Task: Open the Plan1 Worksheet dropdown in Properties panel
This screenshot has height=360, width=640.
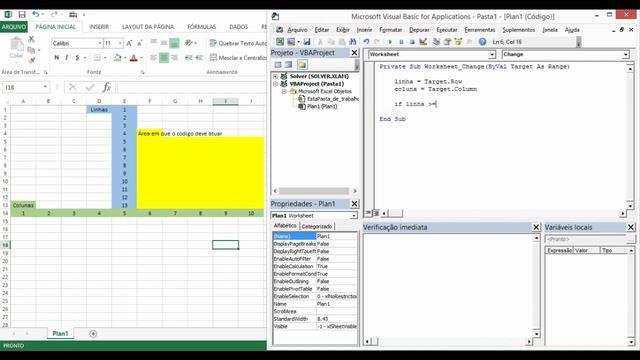Action: coord(353,216)
